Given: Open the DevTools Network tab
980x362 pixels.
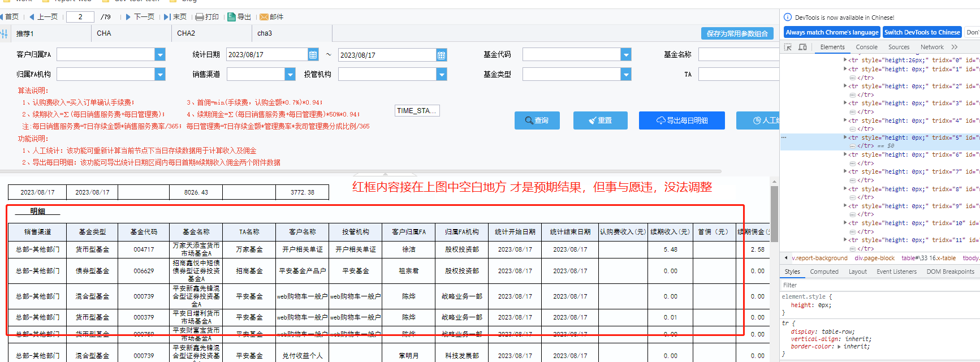Looking at the screenshot, I should pos(932,47).
